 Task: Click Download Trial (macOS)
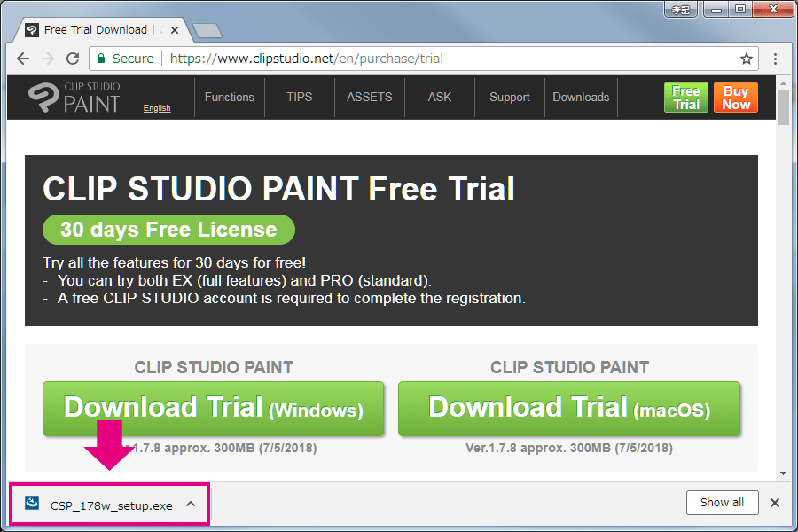(569, 408)
